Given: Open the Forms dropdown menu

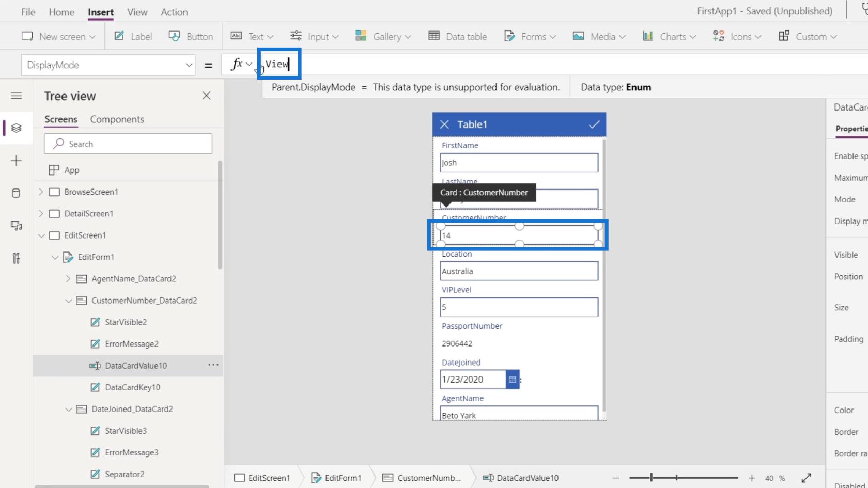Looking at the screenshot, I should (x=530, y=36).
